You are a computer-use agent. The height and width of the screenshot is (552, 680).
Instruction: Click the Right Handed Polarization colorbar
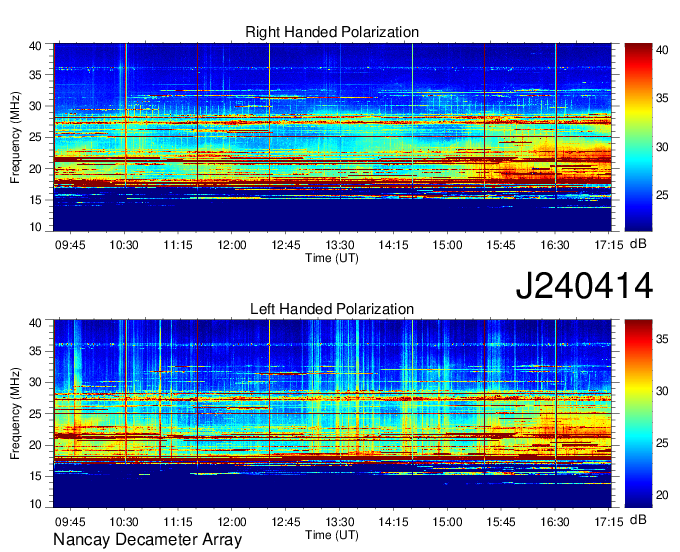point(638,137)
